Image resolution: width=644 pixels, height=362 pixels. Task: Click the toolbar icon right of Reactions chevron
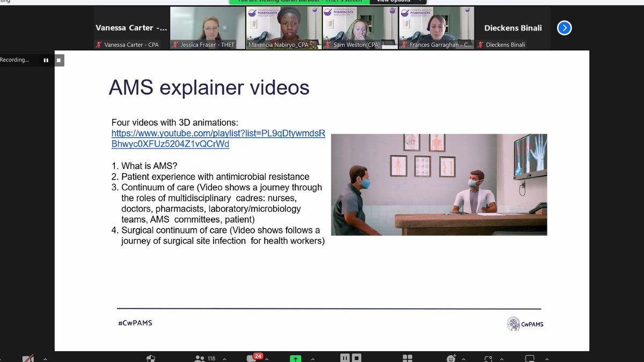(x=488, y=358)
